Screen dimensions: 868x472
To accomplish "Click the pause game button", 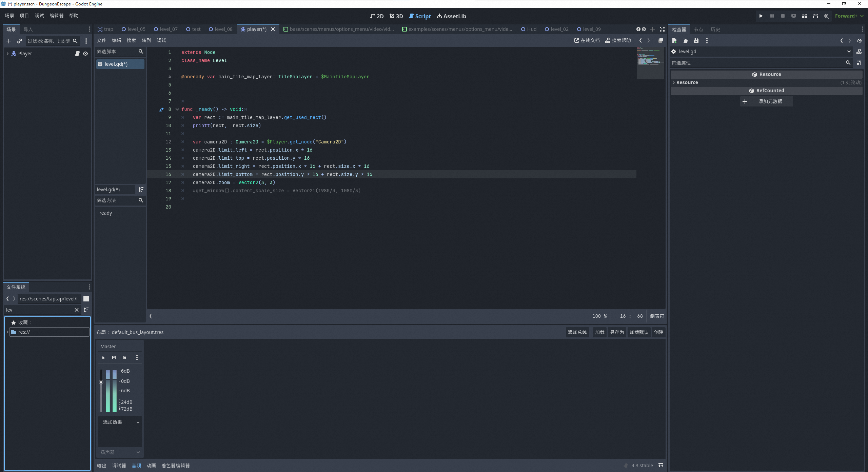I will tap(772, 16).
